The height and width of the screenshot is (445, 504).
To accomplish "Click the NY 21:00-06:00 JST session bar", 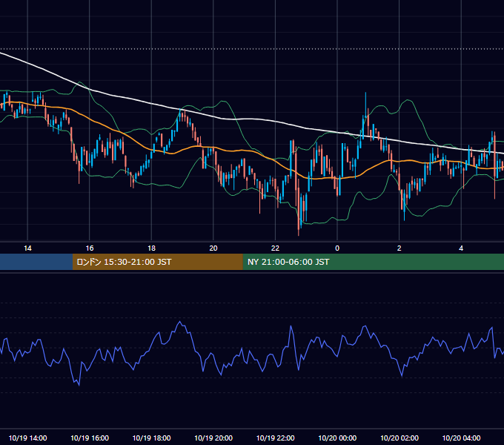I will click(x=373, y=262).
